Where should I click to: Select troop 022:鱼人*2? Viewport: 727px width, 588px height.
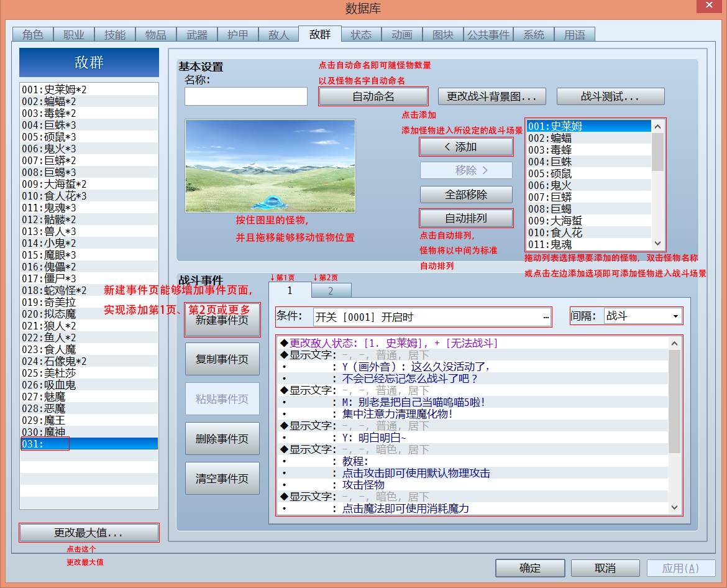coord(89,338)
